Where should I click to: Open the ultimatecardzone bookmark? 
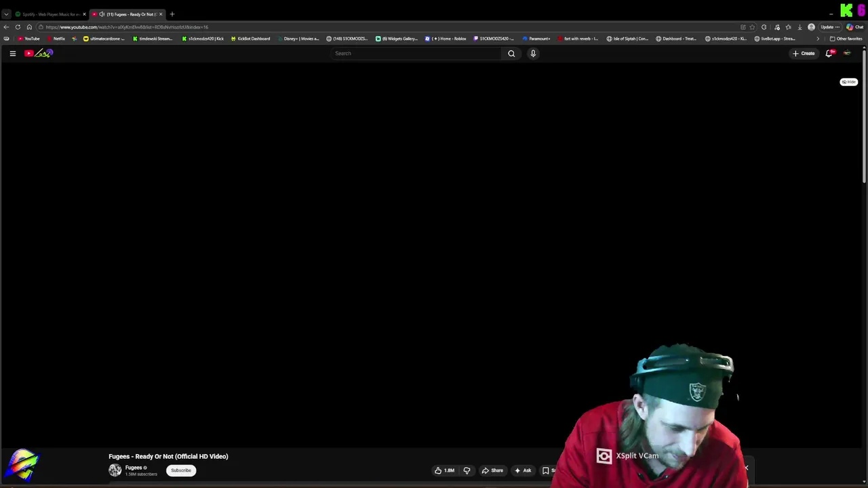coord(104,39)
